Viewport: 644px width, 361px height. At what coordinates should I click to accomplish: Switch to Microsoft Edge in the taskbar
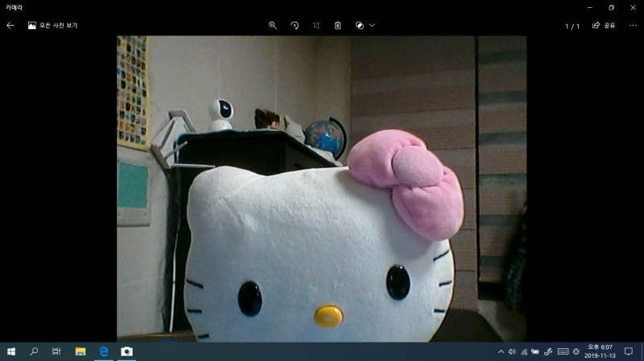pyautogui.click(x=104, y=351)
